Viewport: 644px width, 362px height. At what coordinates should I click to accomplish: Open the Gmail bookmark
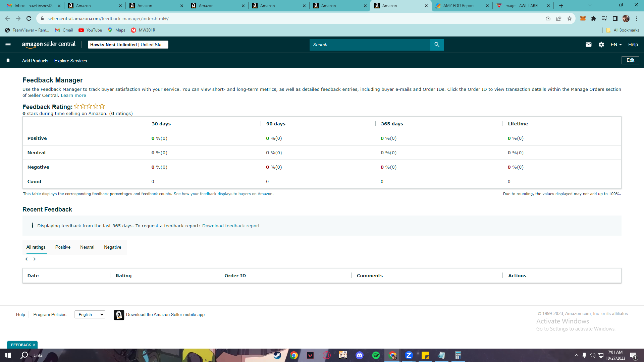point(64,30)
